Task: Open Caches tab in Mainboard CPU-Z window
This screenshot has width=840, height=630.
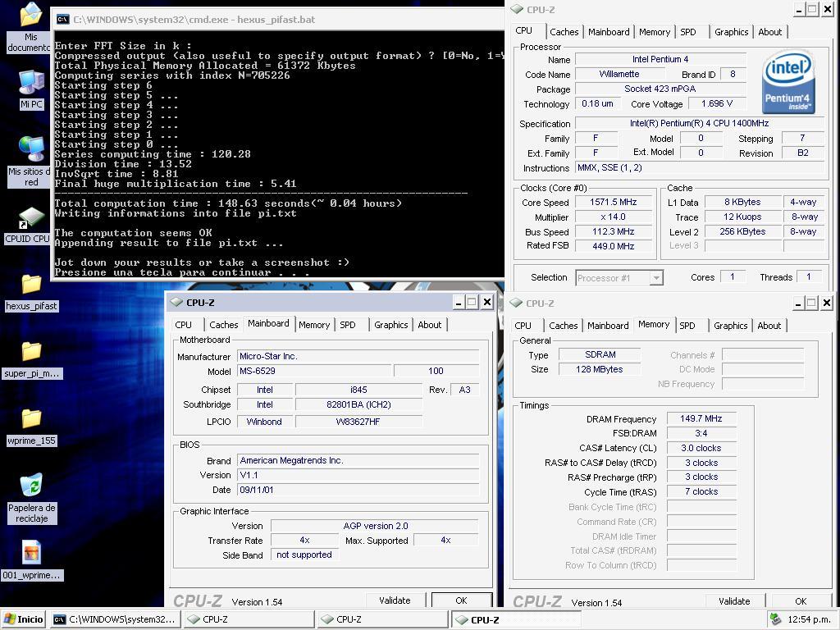Action: (x=223, y=325)
